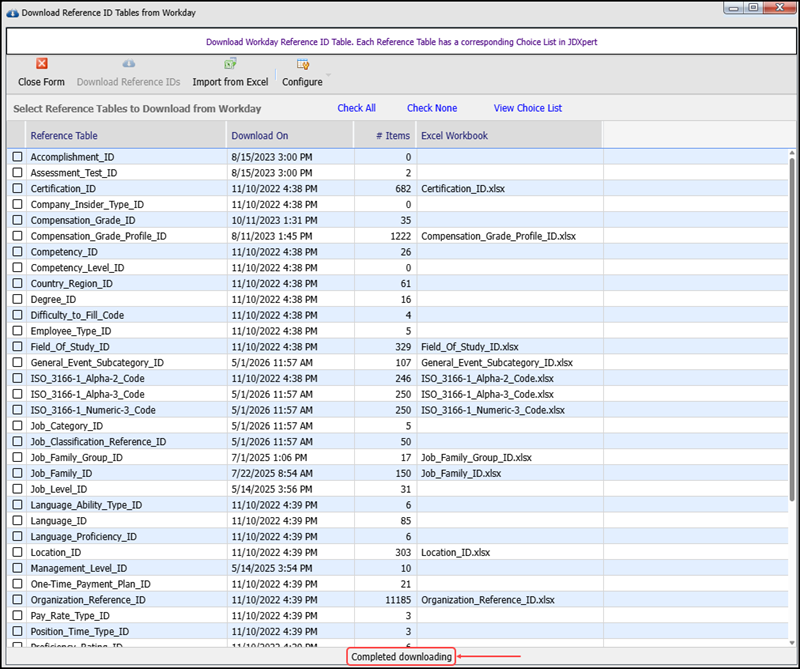Check the Job_Level_ID checkbox
The width and height of the screenshot is (800, 669).
point(17,489)
